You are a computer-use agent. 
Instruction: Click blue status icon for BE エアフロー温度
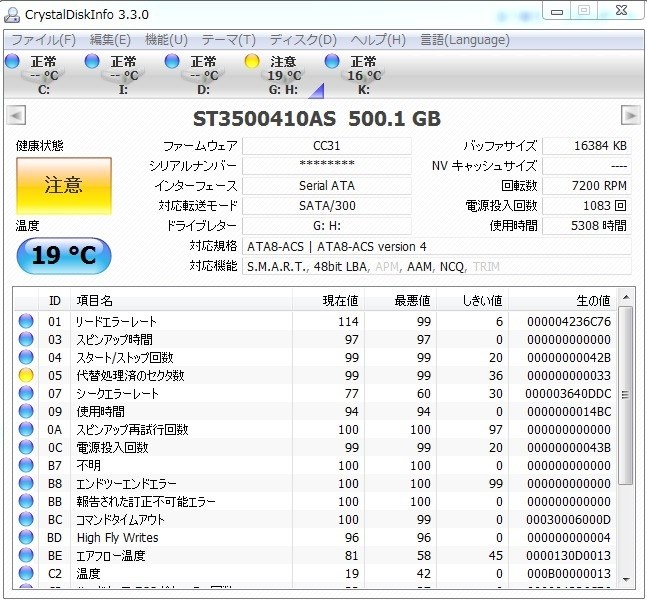pos(26,555)
